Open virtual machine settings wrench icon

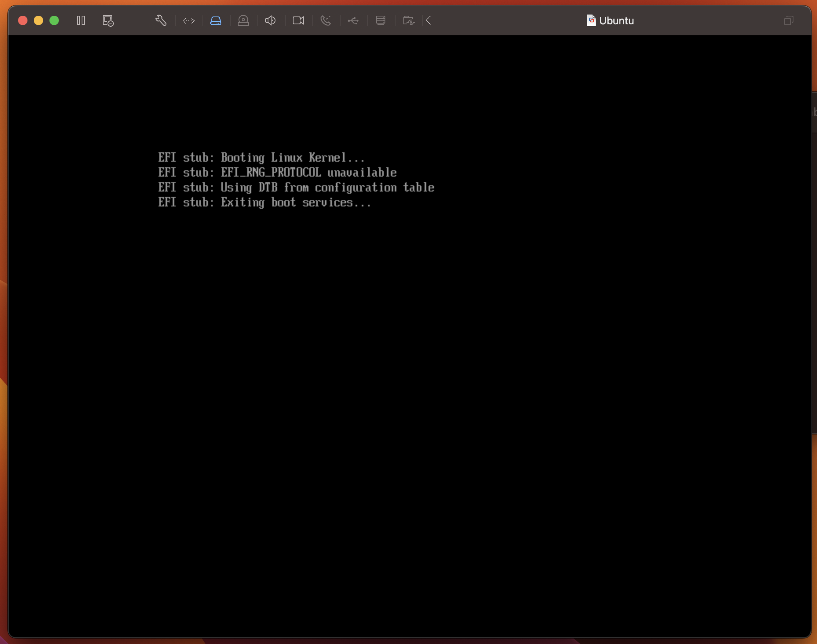tap(161, 20)
